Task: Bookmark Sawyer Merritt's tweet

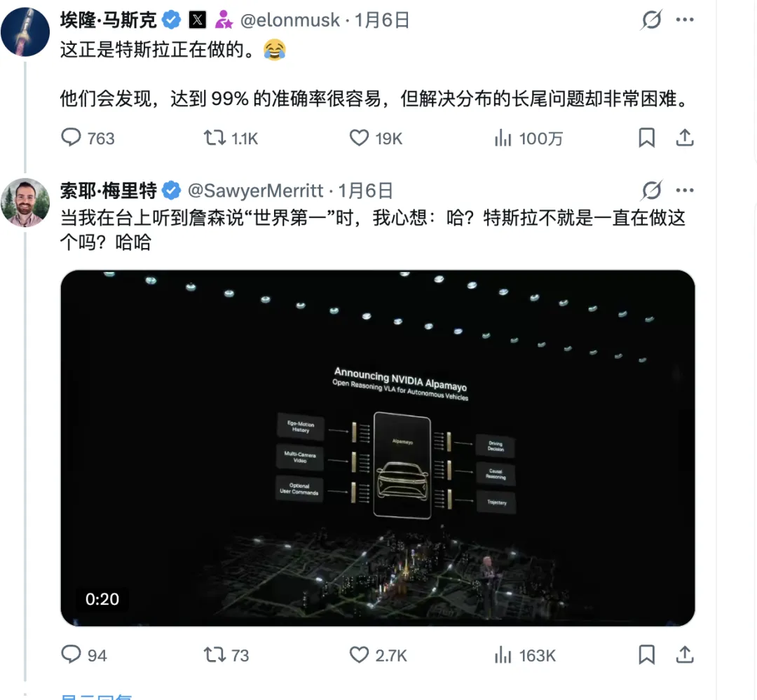Action: point(646,654)
